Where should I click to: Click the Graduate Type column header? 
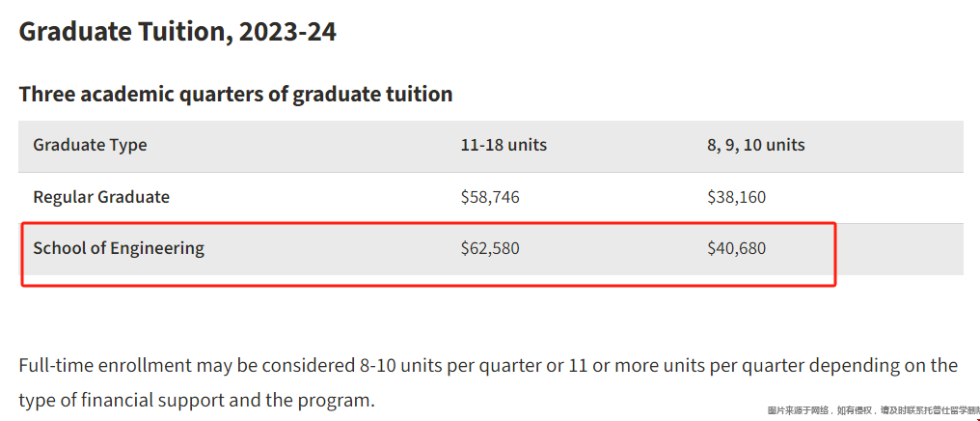pos(90,145)
